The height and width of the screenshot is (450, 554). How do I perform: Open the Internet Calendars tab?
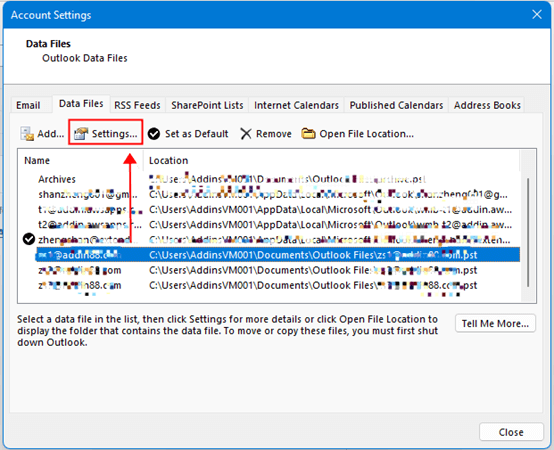pos(296,105)
